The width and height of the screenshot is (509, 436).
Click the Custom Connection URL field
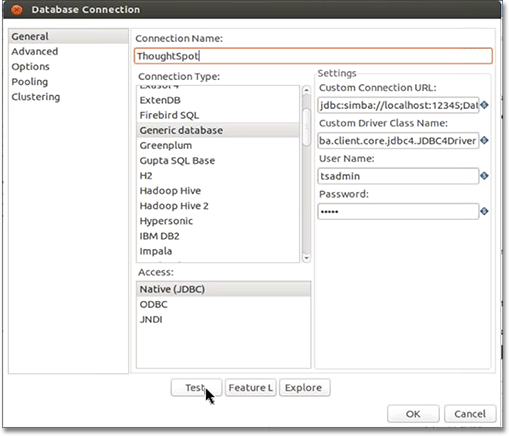click(398, 105)
